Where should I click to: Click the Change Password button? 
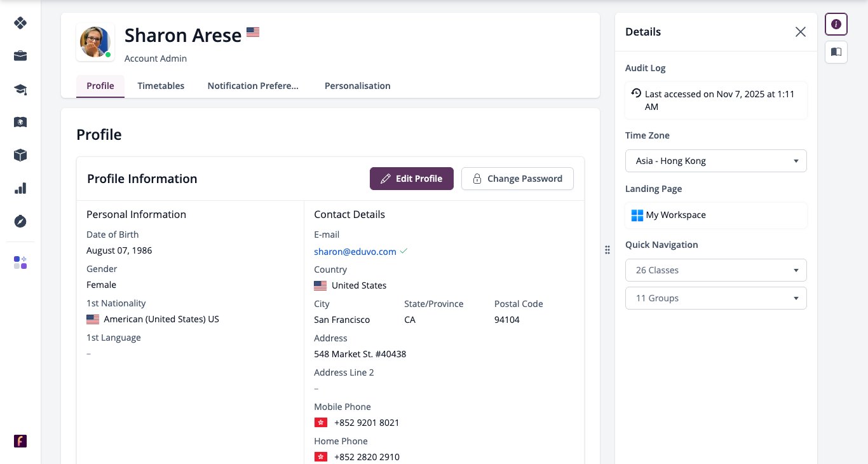pos(517,179)
